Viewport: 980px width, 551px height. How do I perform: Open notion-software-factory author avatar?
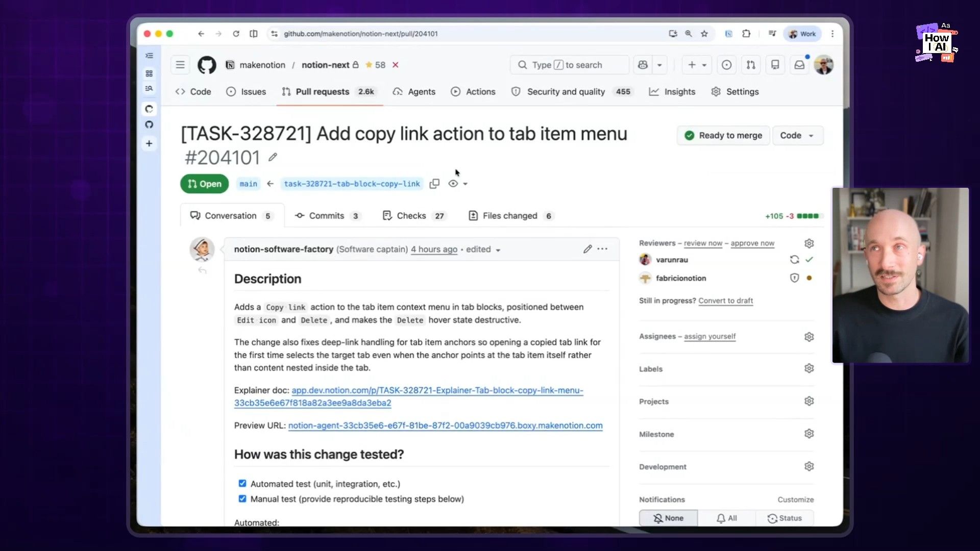(202, 249)
